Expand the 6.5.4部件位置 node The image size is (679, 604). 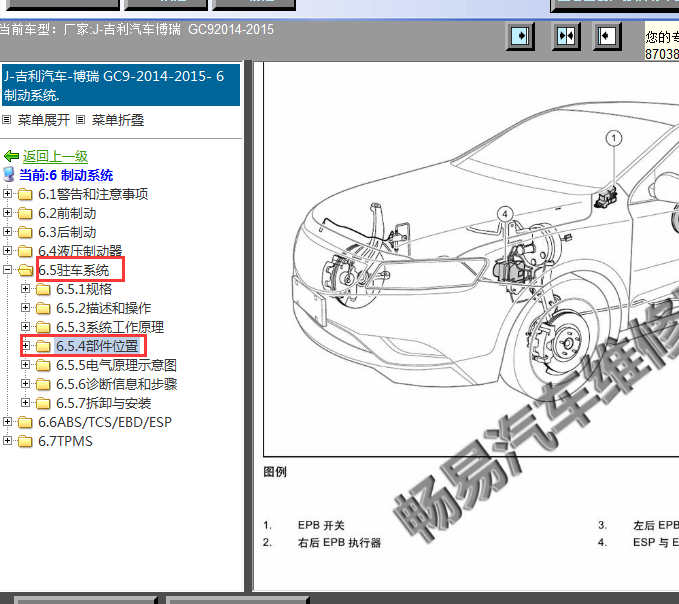pyautogui.click(x=26, y=346)
